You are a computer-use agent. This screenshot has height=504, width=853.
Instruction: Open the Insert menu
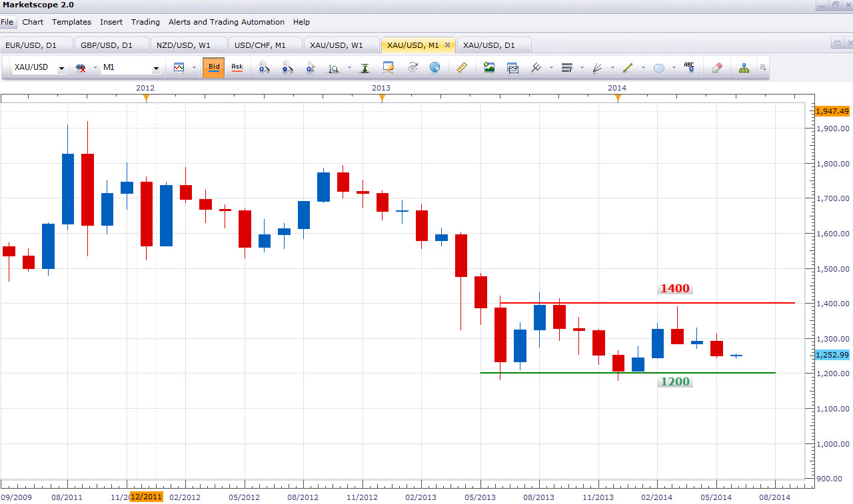tap(111, 22)
